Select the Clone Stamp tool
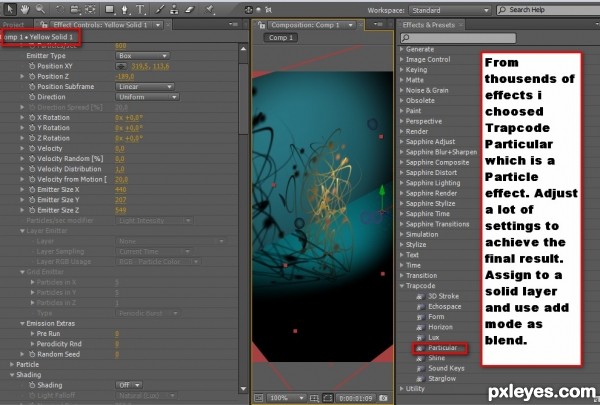600x405 pixels. (174, 9)
